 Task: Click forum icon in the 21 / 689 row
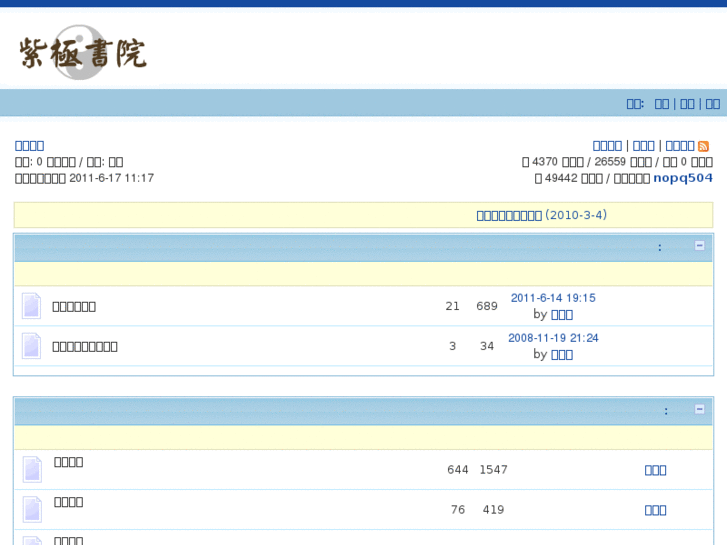(x=32, y=306)
